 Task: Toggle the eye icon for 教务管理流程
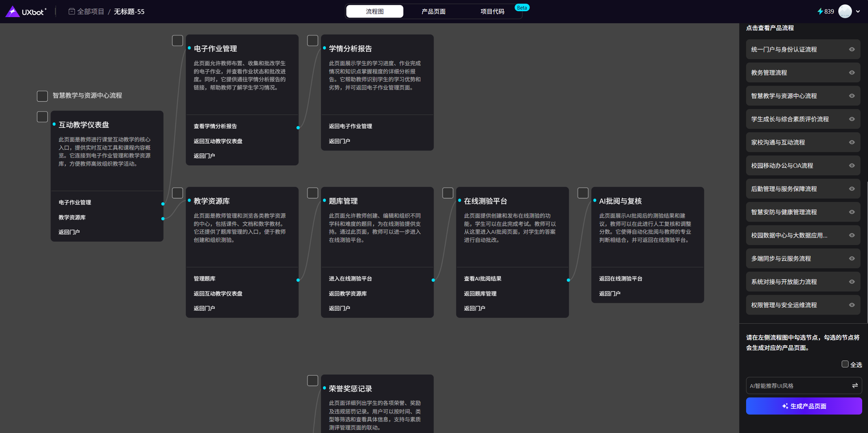[852, 72]
